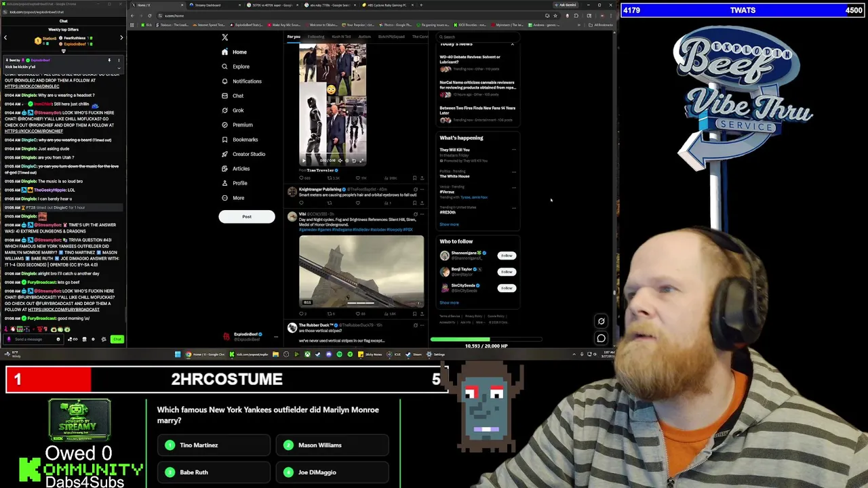Reload the x.com page

(150, 16)
